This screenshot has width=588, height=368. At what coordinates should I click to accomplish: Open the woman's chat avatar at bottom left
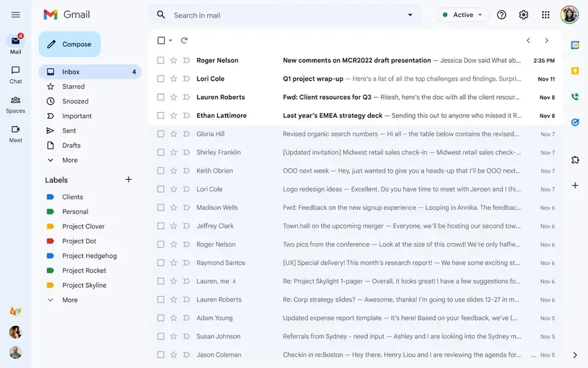pos(15,332)
